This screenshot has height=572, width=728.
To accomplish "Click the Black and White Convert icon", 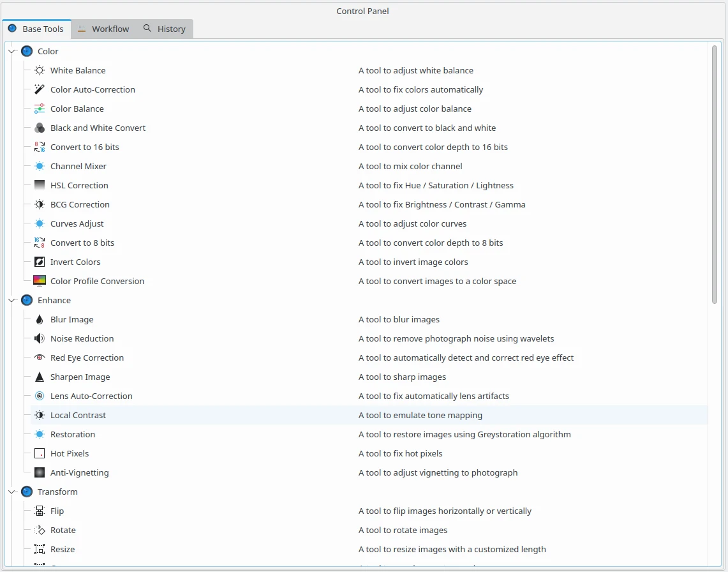I will 40,128.
